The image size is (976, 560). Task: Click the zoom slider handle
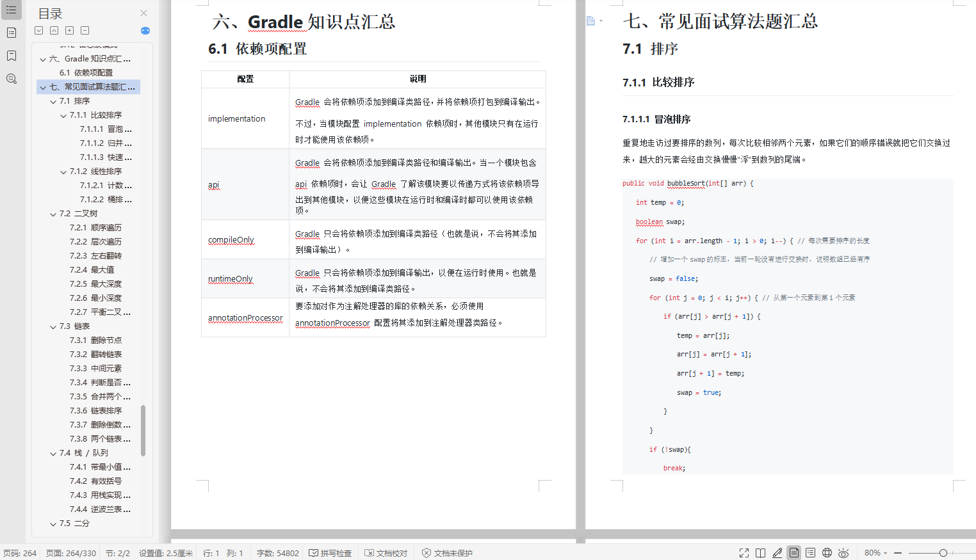tap(943, 553)
